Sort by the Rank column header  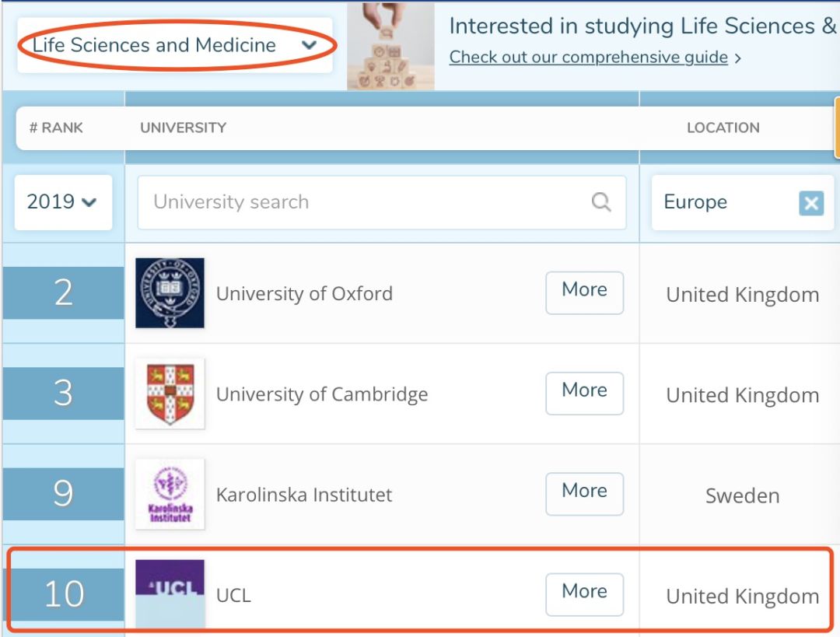(56, 128)
